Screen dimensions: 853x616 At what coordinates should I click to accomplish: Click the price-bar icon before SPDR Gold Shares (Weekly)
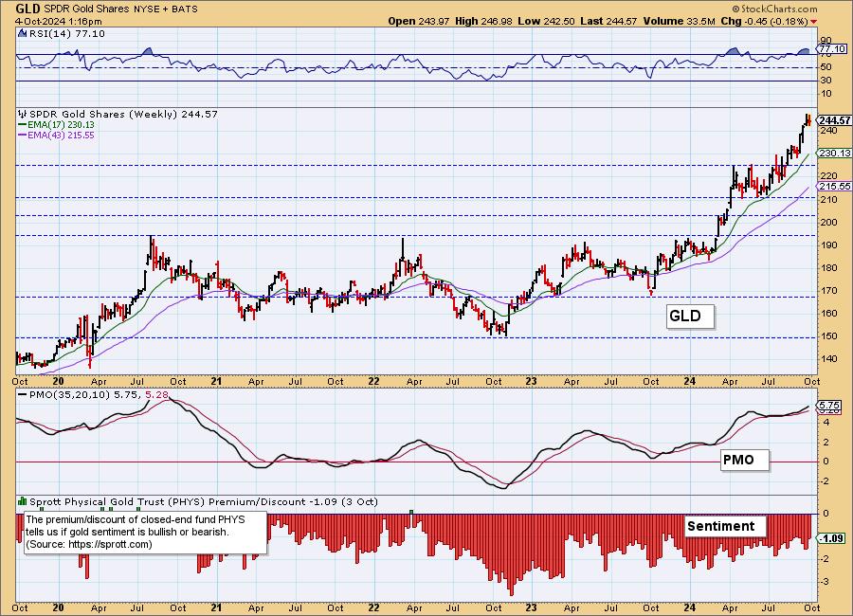click(23, 115)
